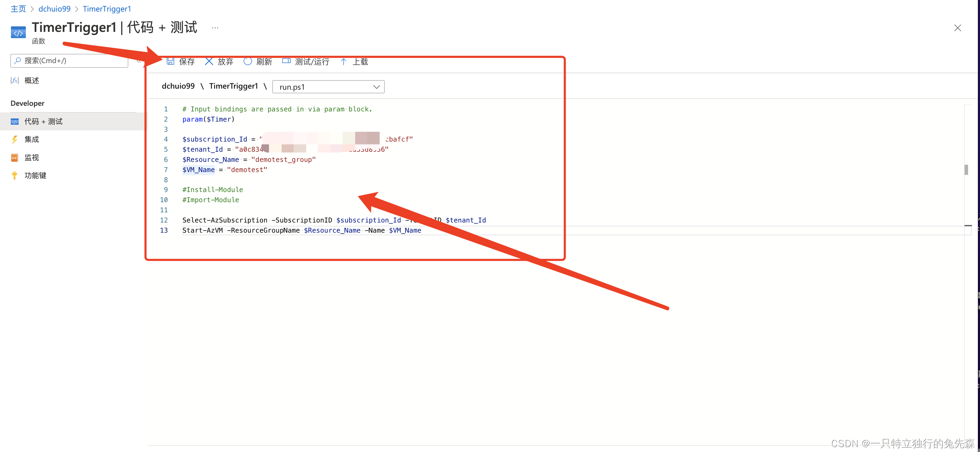This screenshot has height=452, width=980.
Task: Click dchuio99 in the file path above editor
Action: (178, 86)
